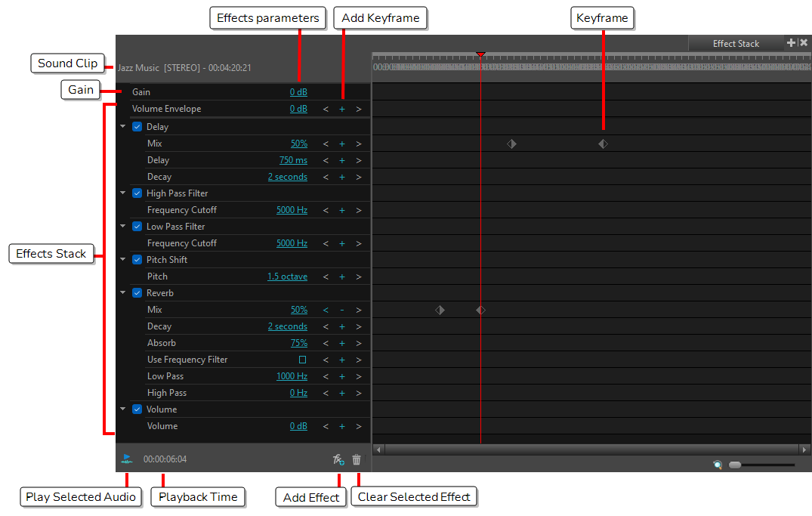Click the Add Effect icon
Image resolution: width=812 pixels, height=516 pixels.
click(x=338, y=459)
